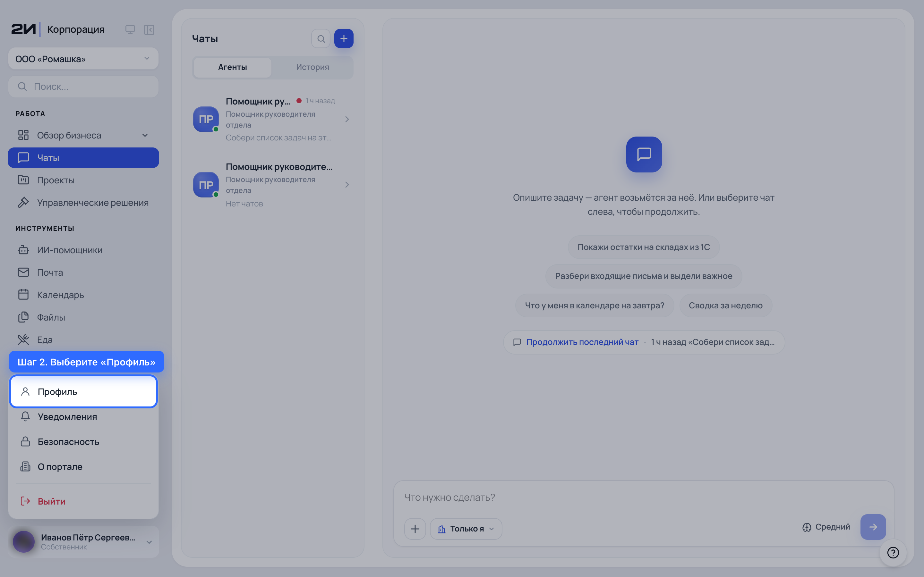Click Продолжить последний чат link
This screenshot has width=924, height=577.
click(x=582, y=342)
